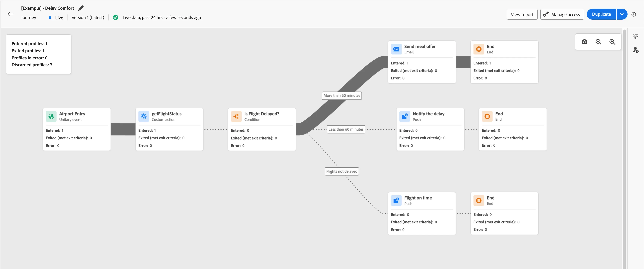Zoom out of the journey canvas

pyautogui.click(x=598, y=42)
